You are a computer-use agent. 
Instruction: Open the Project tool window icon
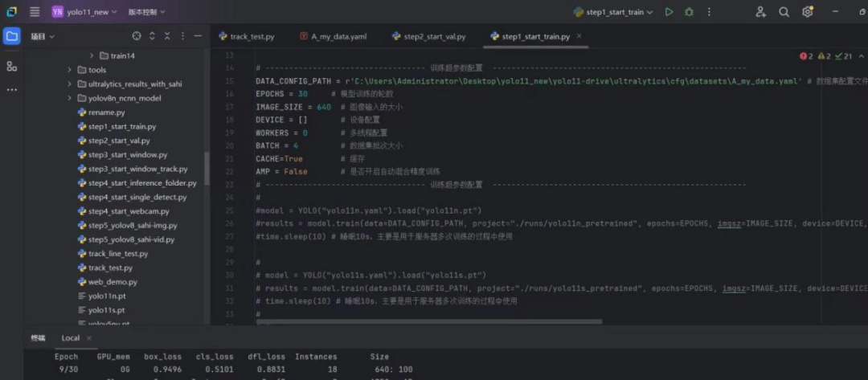pos(11,36)
